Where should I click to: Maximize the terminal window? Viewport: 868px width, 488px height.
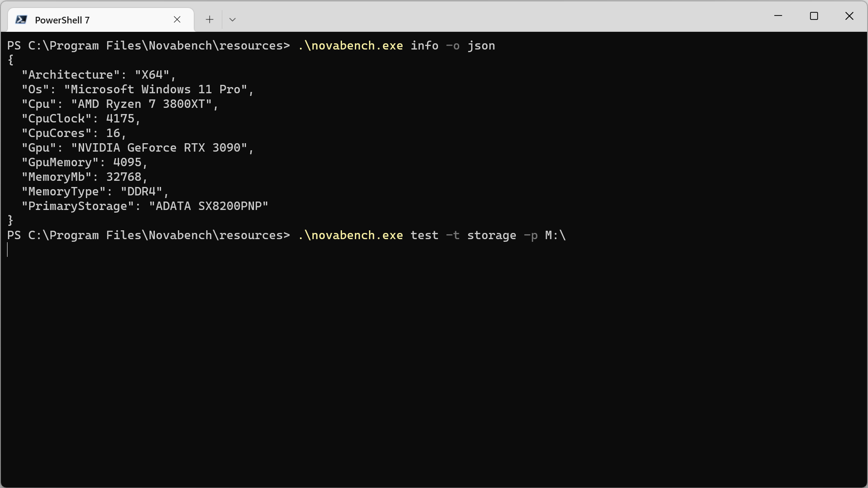(x=814, y=16)
